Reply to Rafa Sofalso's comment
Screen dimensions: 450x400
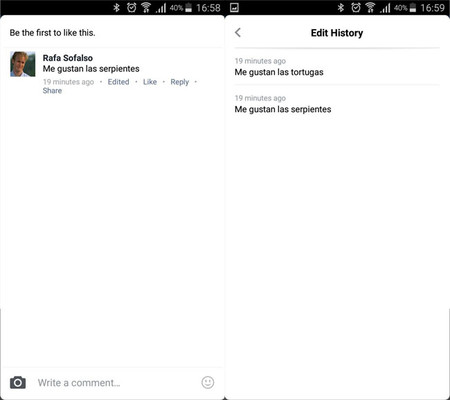[x=180, y=82]
